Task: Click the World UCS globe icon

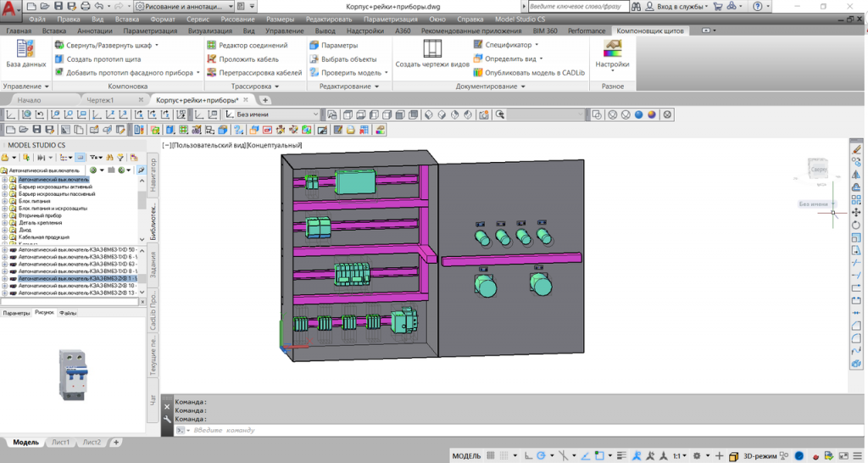Action: [x=26, y=114]
